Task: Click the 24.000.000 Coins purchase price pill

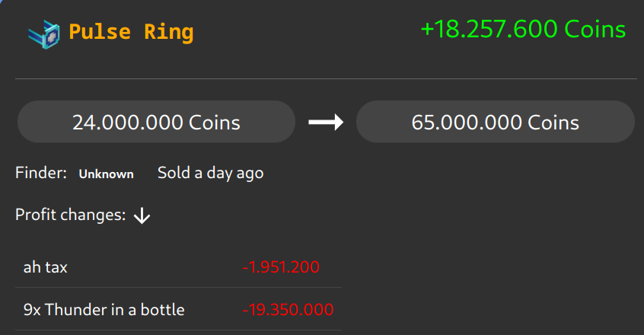Action: pyautogui.click(x=156, y=122)
